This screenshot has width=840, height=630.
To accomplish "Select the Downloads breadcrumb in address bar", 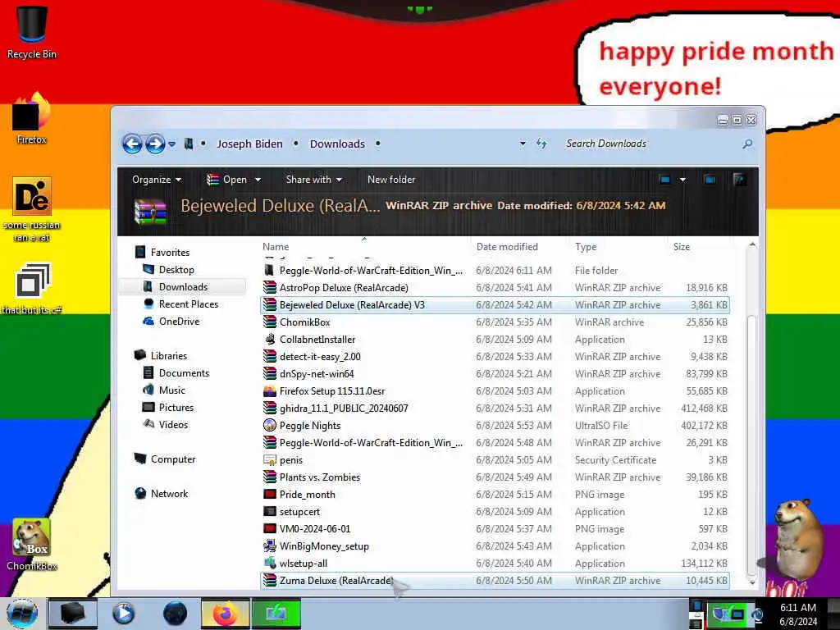I will tap(337, 144).
